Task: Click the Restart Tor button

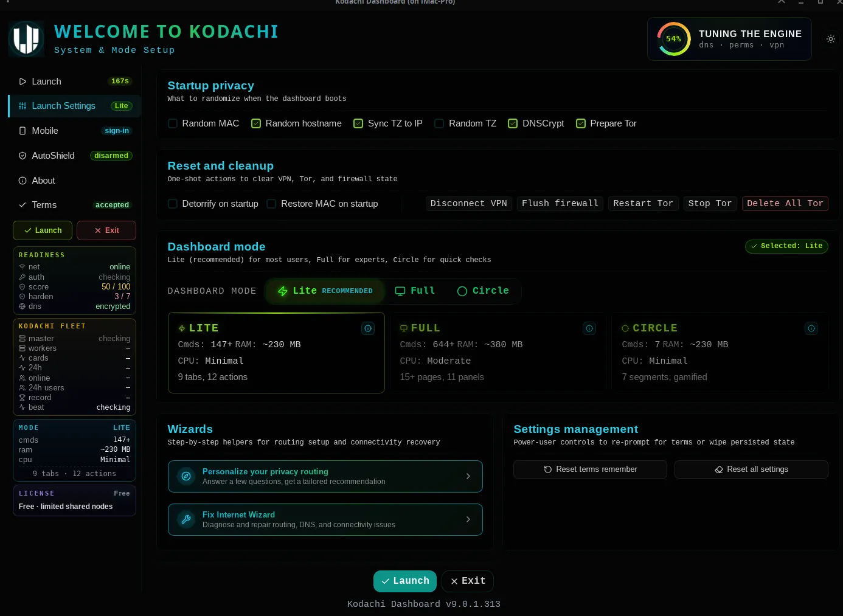Action: pyautogui.click(x=644, y=204)
